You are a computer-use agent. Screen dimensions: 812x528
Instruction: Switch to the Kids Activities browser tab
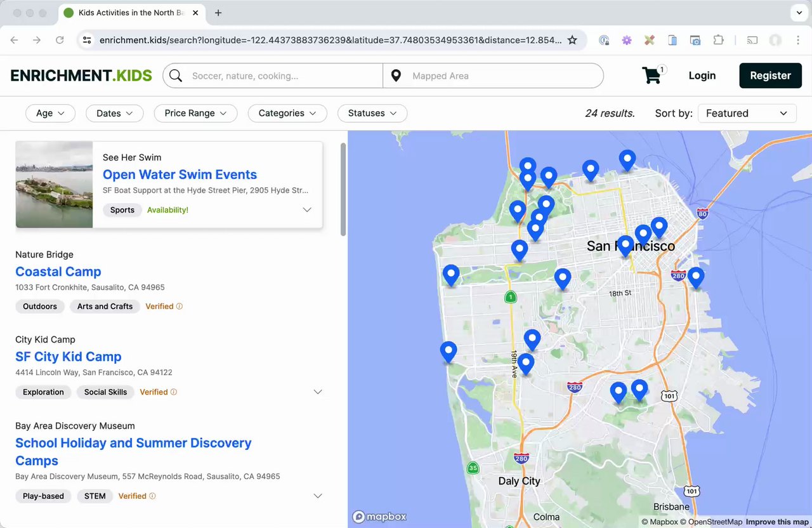(x=131, y=13)
